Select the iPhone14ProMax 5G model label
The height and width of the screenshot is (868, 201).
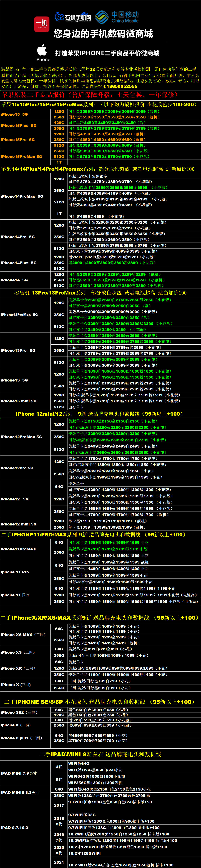[x=22, y=196]
